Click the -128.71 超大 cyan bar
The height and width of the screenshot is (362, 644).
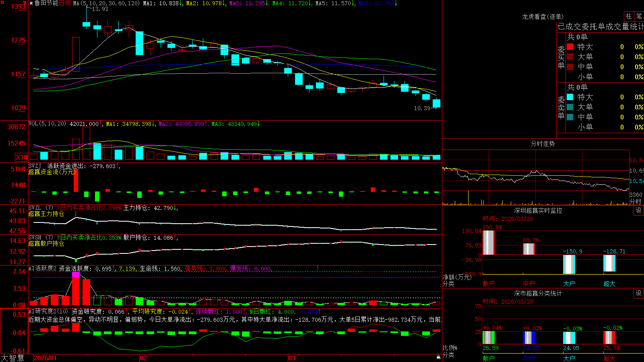coord(609,263)
